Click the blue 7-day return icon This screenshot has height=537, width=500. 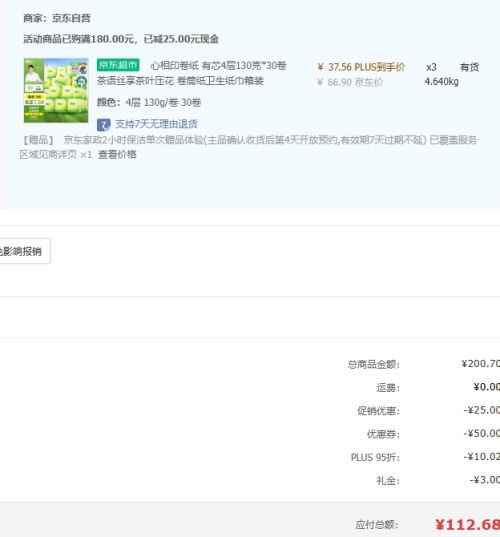click(103, 125)
